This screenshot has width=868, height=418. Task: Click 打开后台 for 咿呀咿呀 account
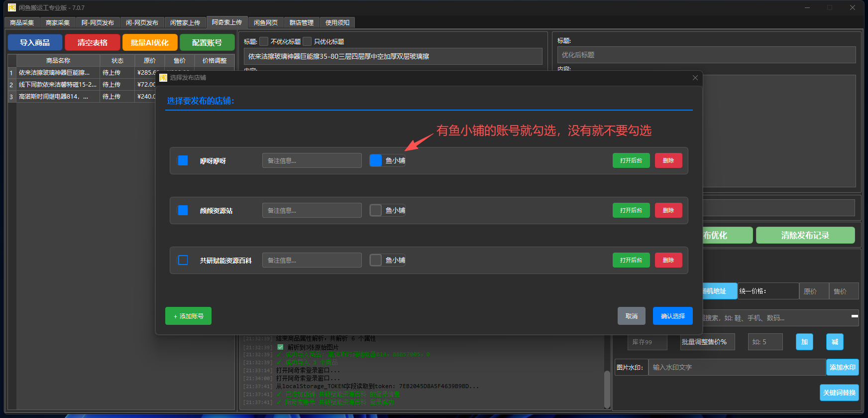pyautogui.click(x=631, y=160)
